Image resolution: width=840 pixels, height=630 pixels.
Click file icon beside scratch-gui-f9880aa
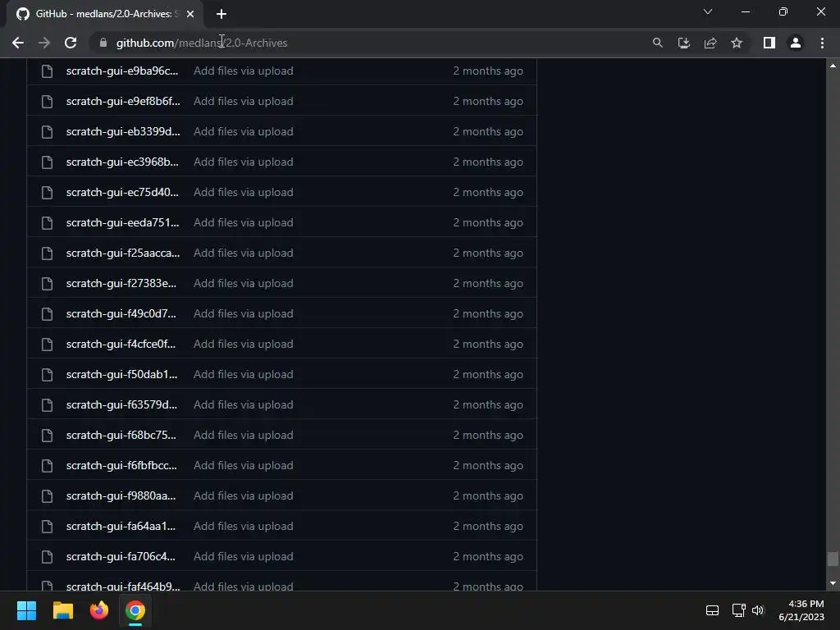pyautogui.click(x=47, y=496)
